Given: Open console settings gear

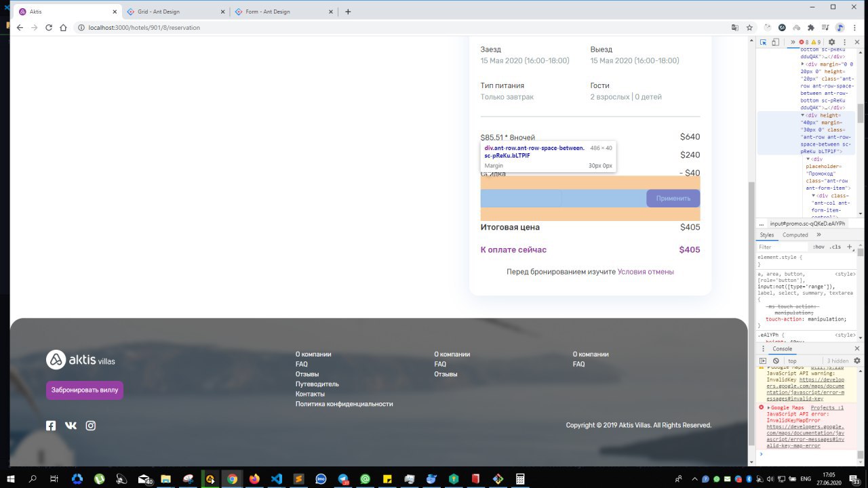Looking at the screenshot, I should click(x=857, y=361).
